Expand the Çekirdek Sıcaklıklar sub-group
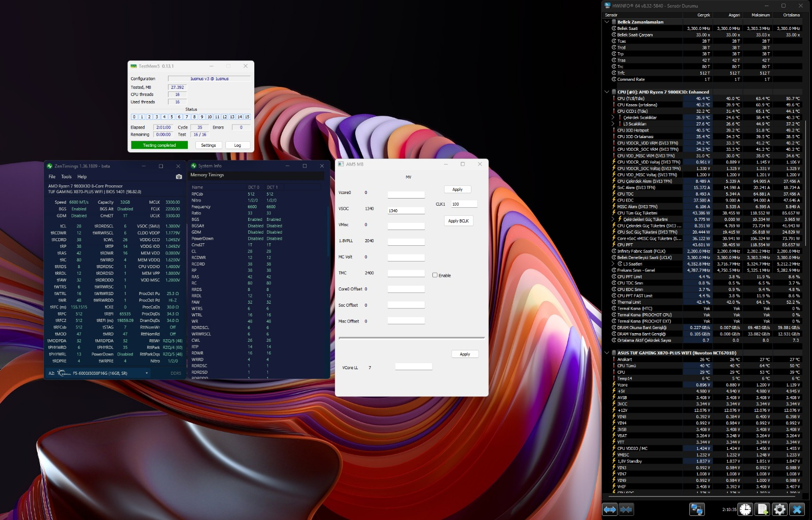812x520 pixels. coord(613,117)
